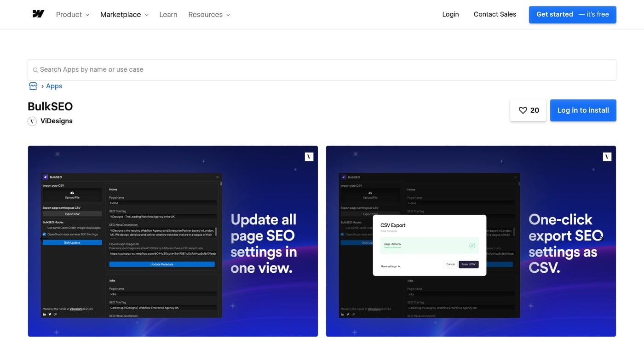Open the Resources dropdown menu
The image size is (644, 338).
click(x=209, y=15)
